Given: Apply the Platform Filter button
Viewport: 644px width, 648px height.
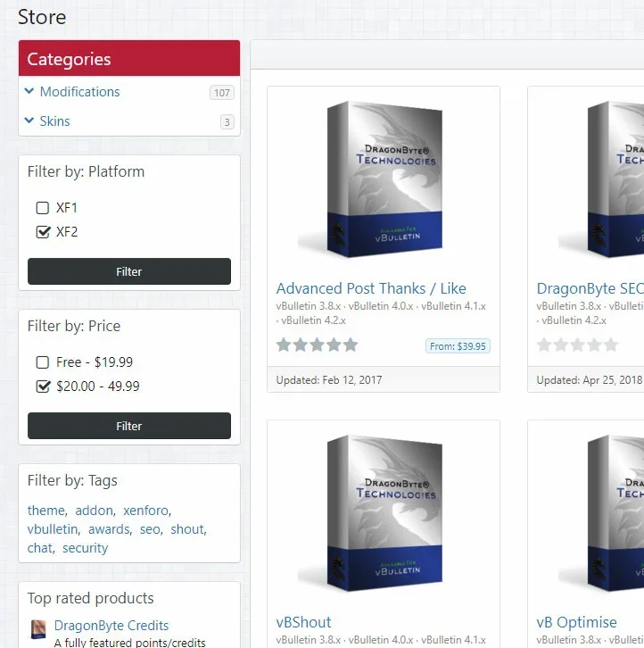Looking at the screenshot, I should point(129,271).
